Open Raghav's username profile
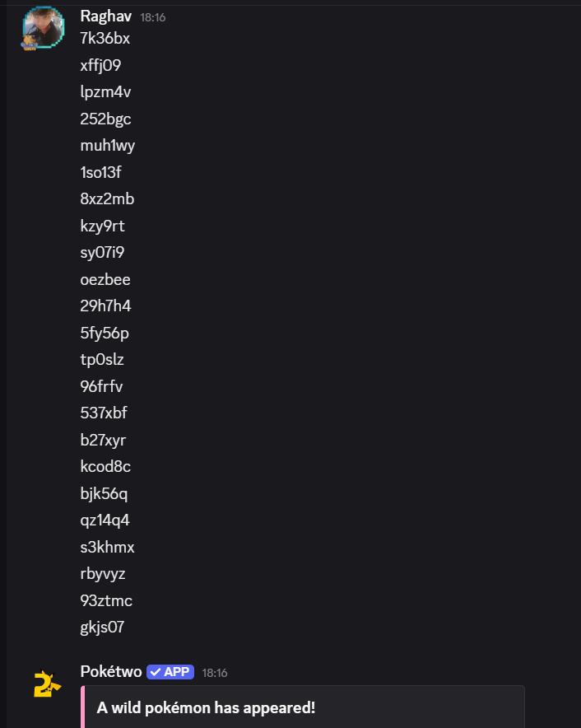Viewport: 581px width, 728px height. point(106,16)
